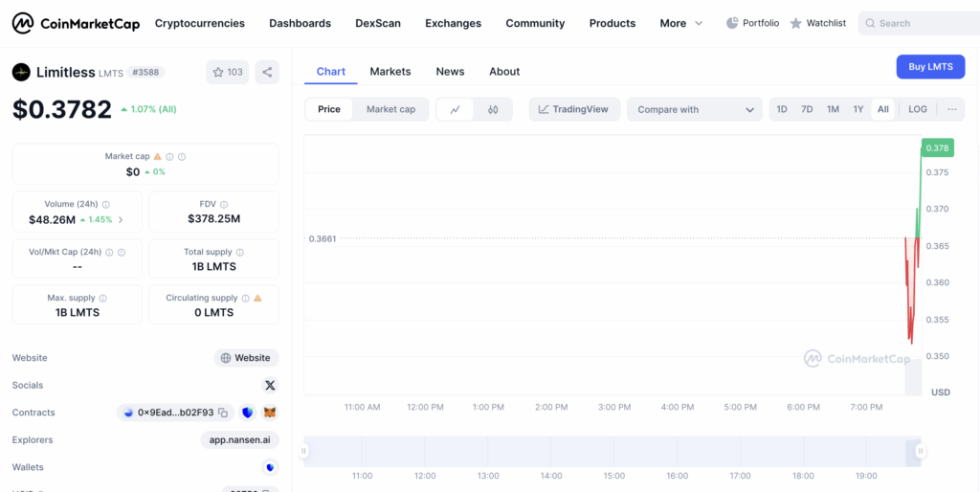This screenshot has height=492, width=980.
Task: Click the X (Twitter) socials icon
Action: tap(270, 385)
